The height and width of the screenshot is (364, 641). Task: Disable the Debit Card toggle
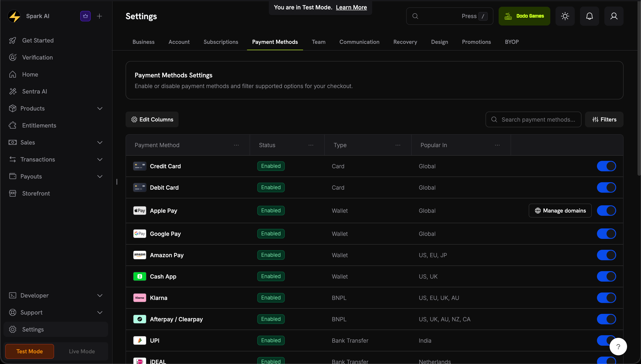pos(606,187)
